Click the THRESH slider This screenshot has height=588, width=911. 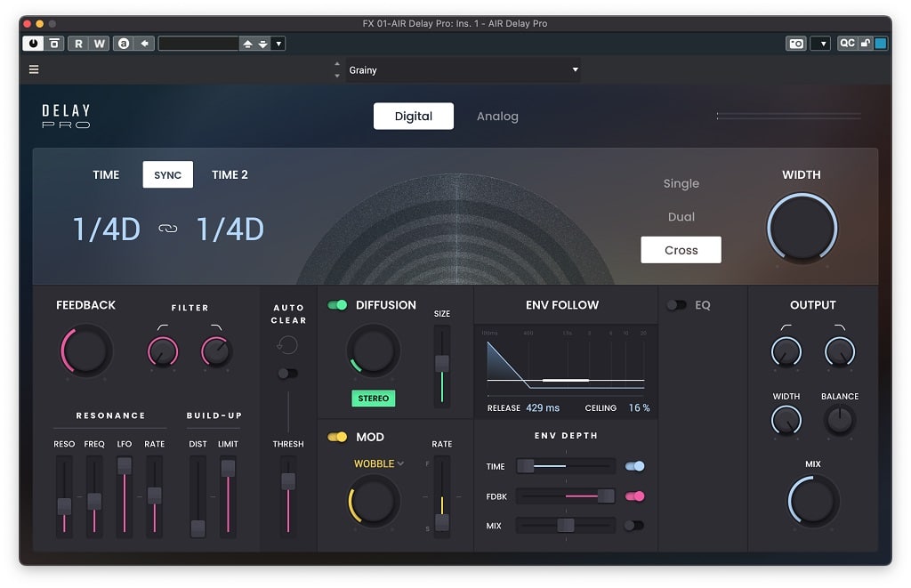pyautogui.click(x=288, y=496)
